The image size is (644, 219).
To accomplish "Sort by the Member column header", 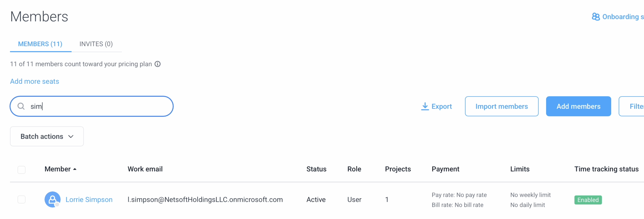I will (57, 169).
